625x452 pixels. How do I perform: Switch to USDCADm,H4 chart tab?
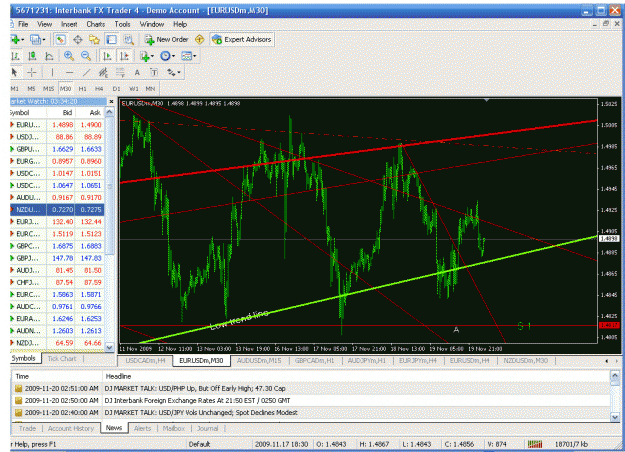click(x=145, y=361)
